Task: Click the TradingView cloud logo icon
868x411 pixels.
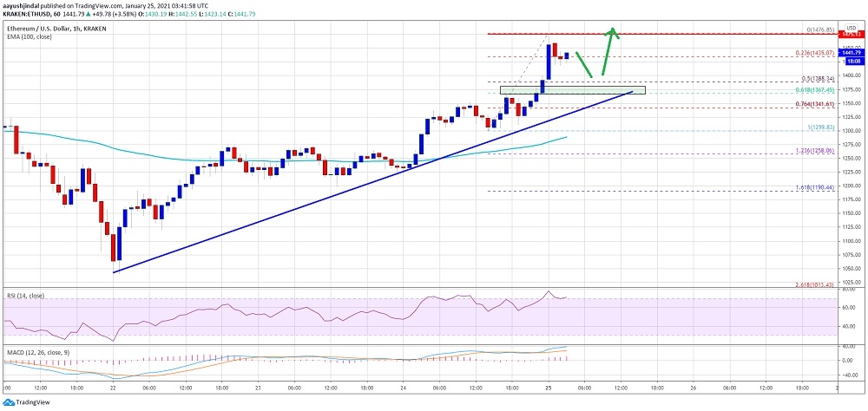Action: (x=8, y=402)
